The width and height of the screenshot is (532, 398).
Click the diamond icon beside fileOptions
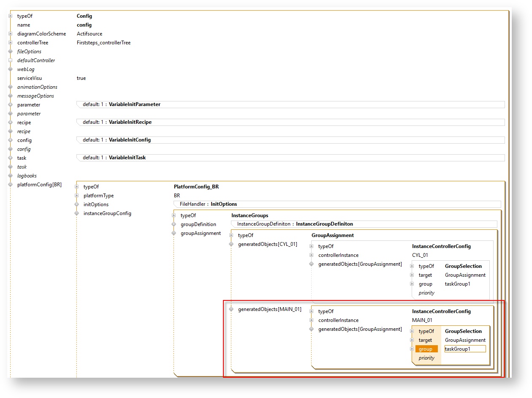[11, 52]
